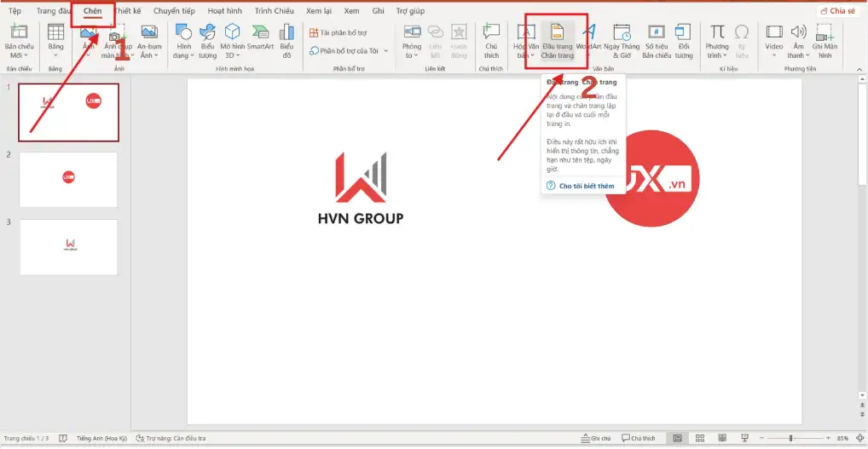The height and width of the screenshot is (449, 868).
Task: Open the Bảng table insert button
Action: click(55, 40)
